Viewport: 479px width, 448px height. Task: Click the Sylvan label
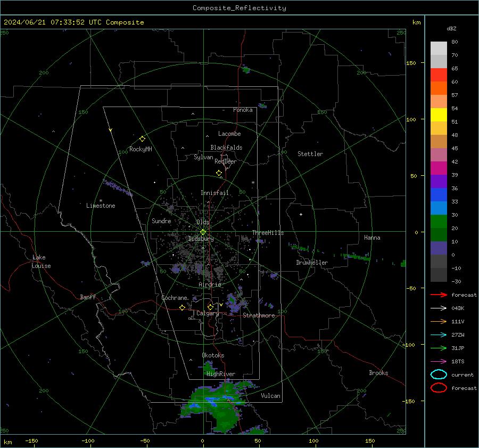(x=203, y=157)
